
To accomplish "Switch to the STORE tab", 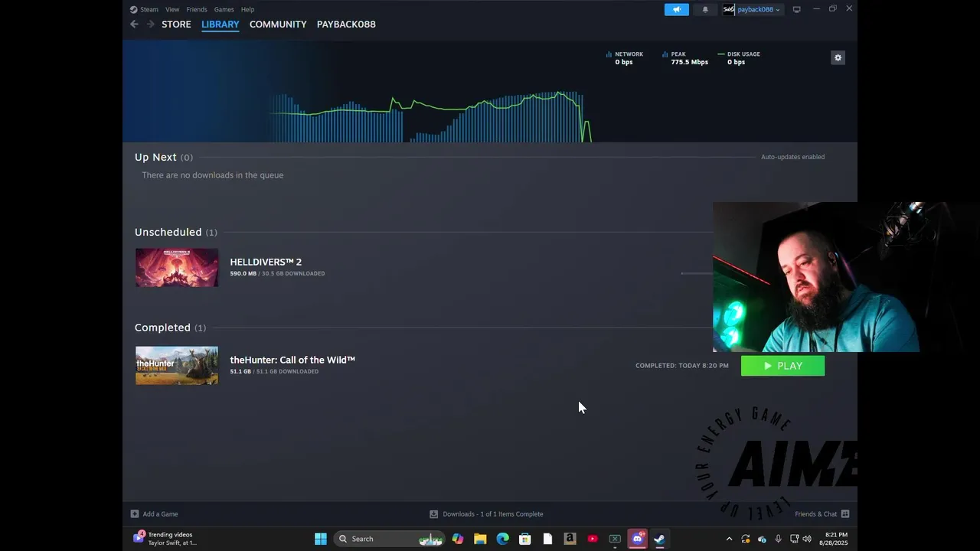I will 176,24.
